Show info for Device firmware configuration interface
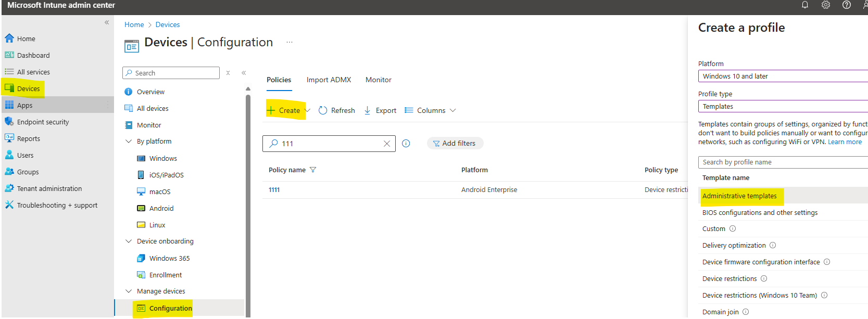 pyautogui.click(x=827, y=262)
